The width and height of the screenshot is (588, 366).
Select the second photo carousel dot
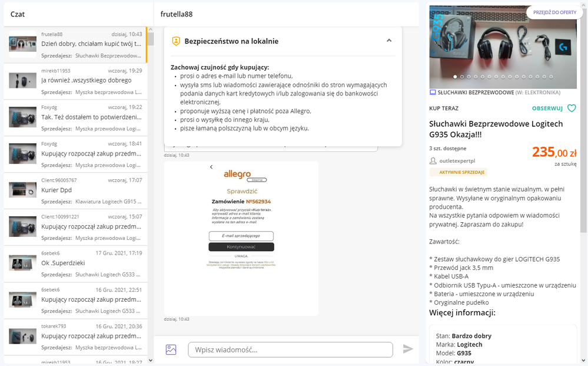pos(462,77)
